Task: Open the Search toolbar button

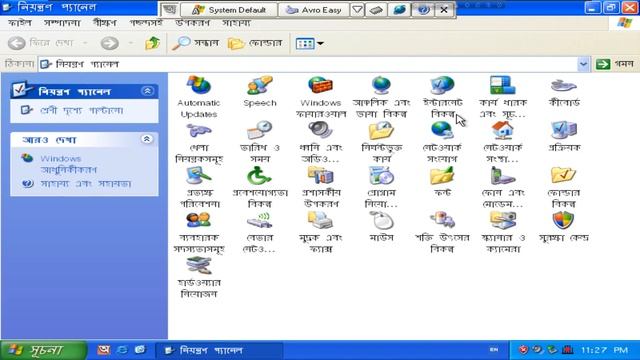Action: tap(196, 43)
